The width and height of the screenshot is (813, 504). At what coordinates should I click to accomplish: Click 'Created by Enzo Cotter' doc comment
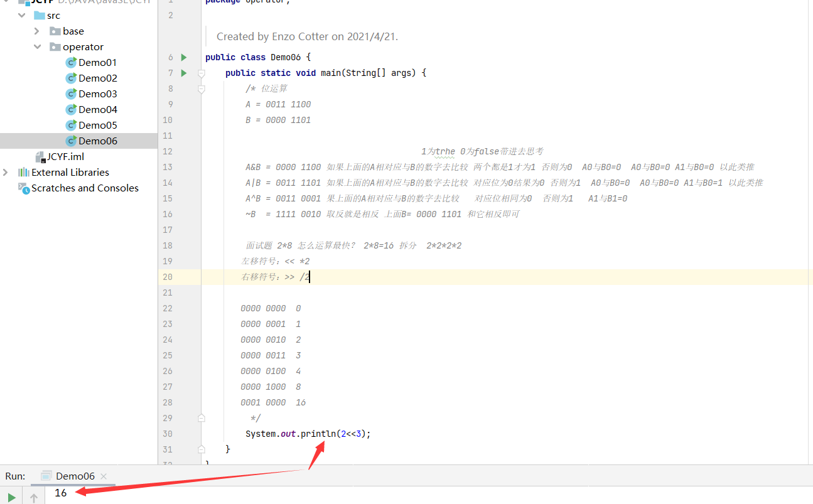pos(308,36)
